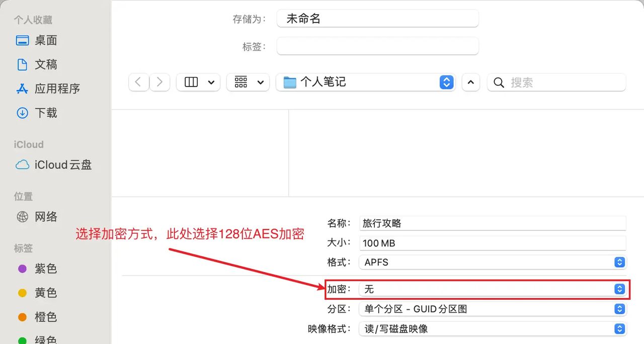Viewport: 644px width, 344px height.
Task: Click the back navigation arrow
Action: point(138,82)
